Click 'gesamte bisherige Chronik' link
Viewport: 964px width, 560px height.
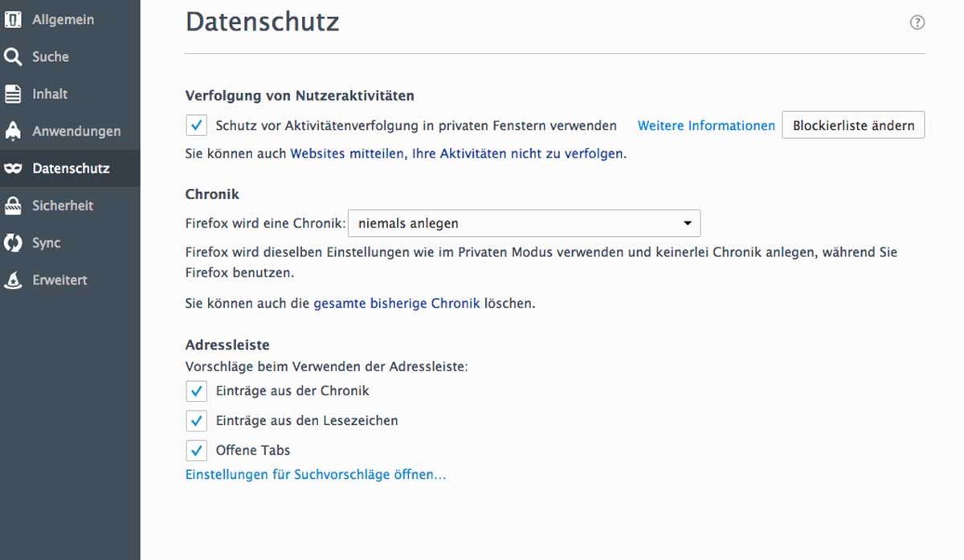tap(396, 304)
